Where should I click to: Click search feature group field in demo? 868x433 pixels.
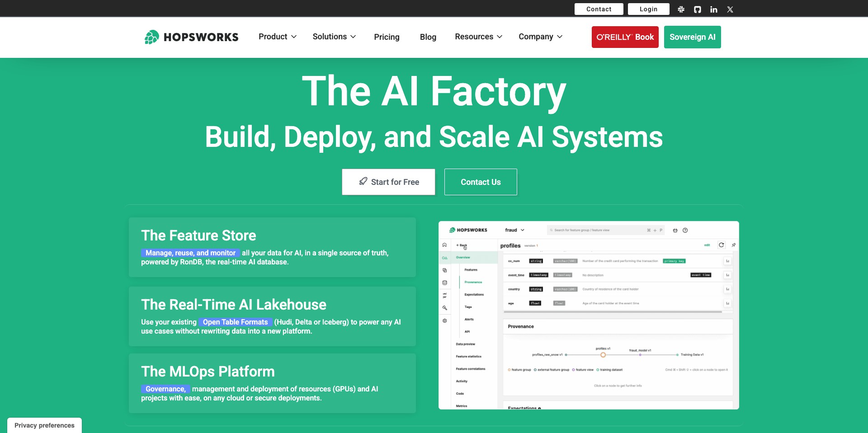point(606,230)
